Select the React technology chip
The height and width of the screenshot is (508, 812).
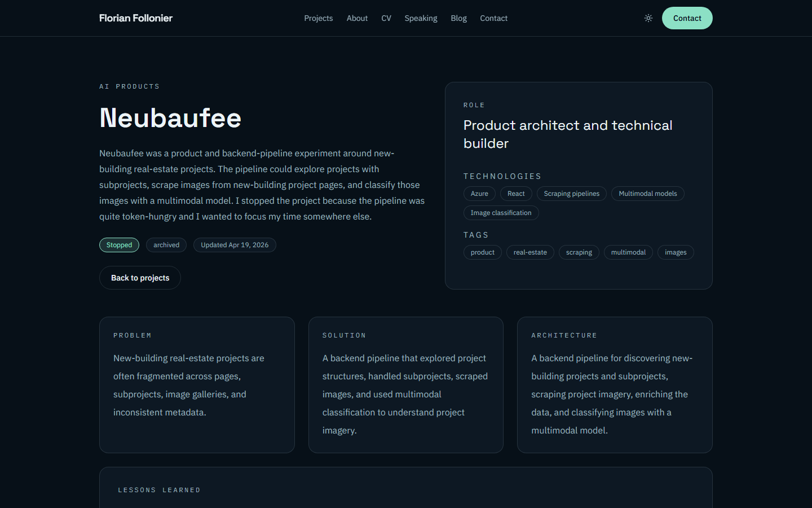[516, 194]
